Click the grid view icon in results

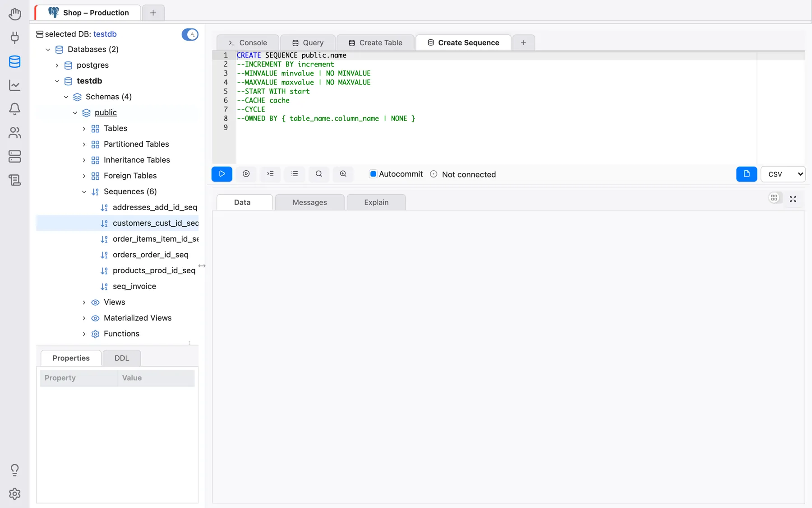[774, 198]
